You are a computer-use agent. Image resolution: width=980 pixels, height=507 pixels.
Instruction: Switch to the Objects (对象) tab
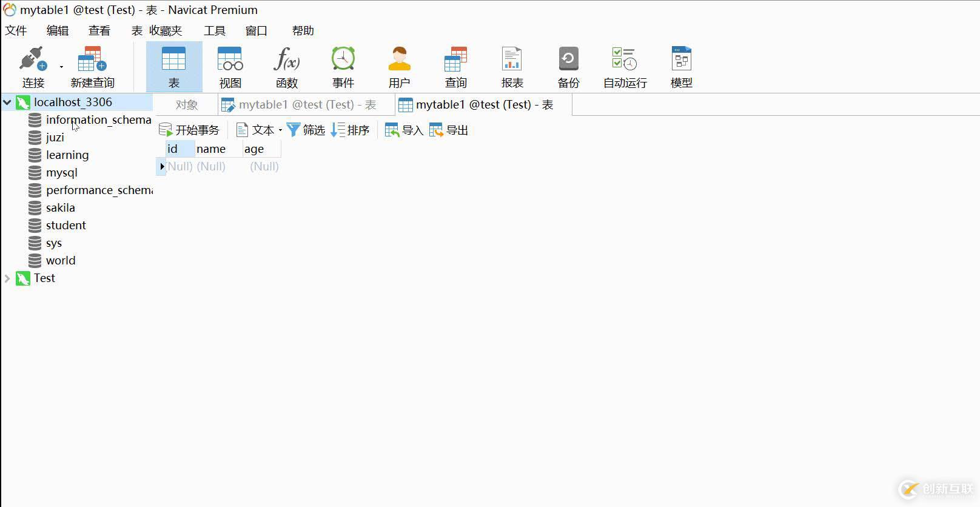coord(187,105)
